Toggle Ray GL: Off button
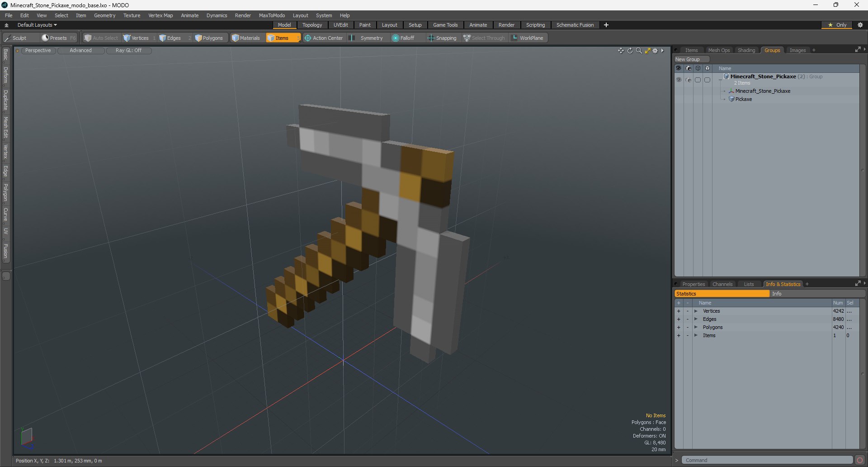Screen dimensions: 868x467 (x=128, y=51)
